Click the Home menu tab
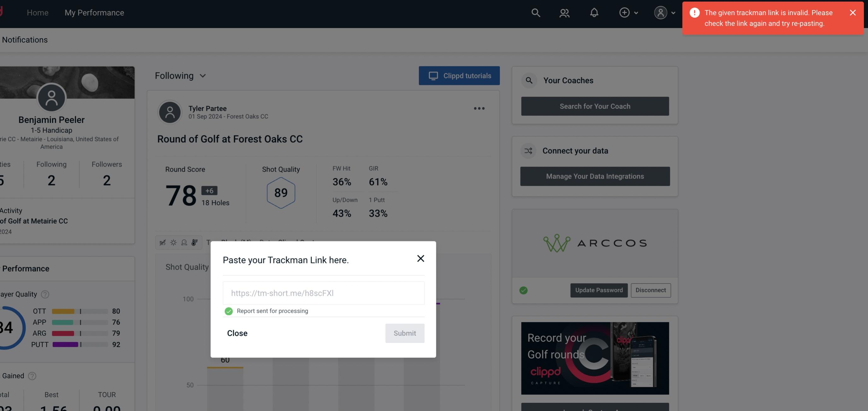 (x=37, y=12)
